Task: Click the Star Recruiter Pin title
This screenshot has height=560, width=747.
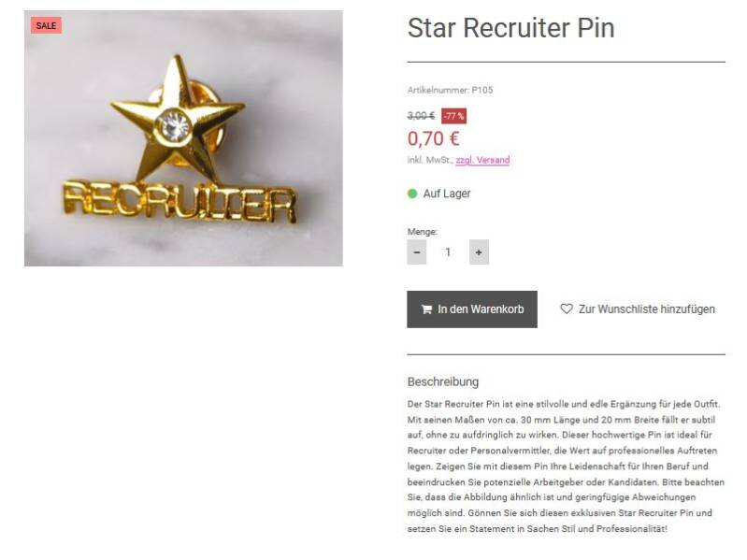Action: click(510, 28)
